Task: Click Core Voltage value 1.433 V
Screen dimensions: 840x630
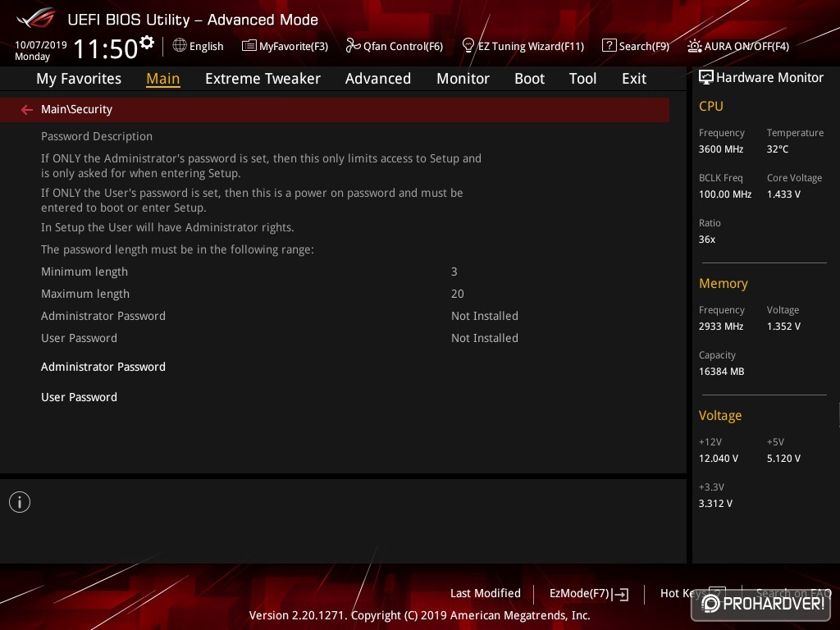Action: point(783,194)
